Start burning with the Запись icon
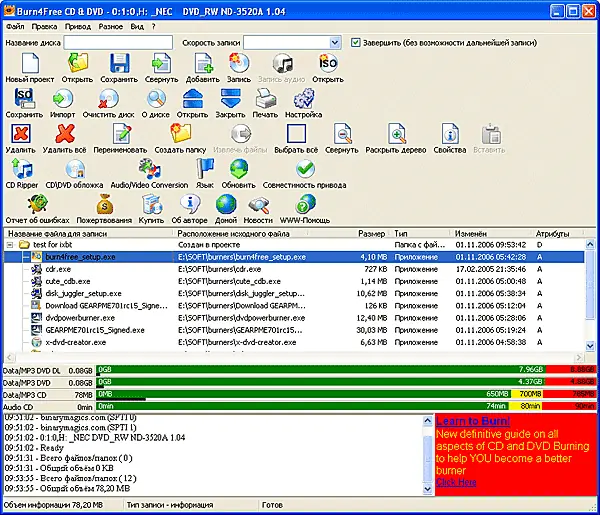The height and width of the screenshot is (515, 600). pyautogui.click(x=239, y=63)
